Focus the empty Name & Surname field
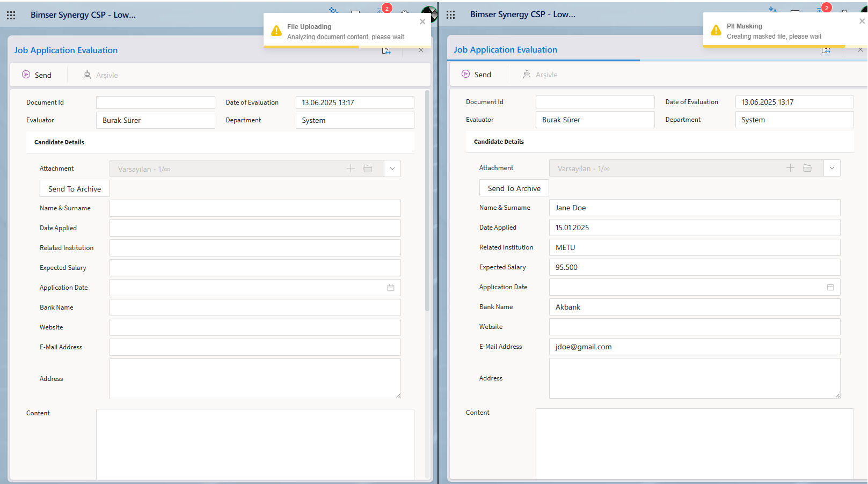This screenshot has height=484, width=868. click(x=255, y=208)
